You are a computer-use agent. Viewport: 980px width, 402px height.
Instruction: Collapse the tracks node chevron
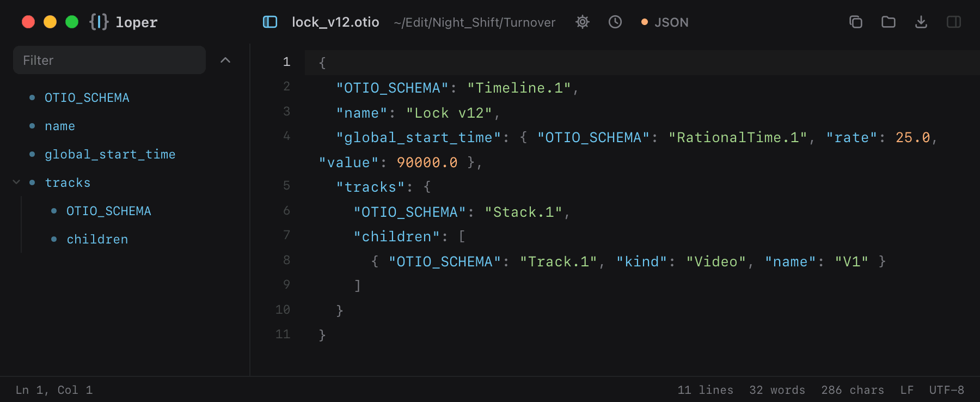[16, 182]
